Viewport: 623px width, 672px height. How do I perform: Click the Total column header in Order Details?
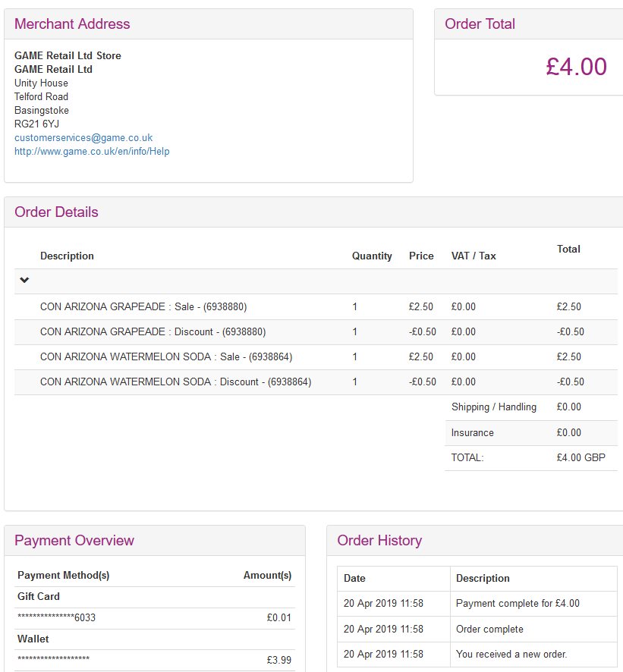[568, 249]
